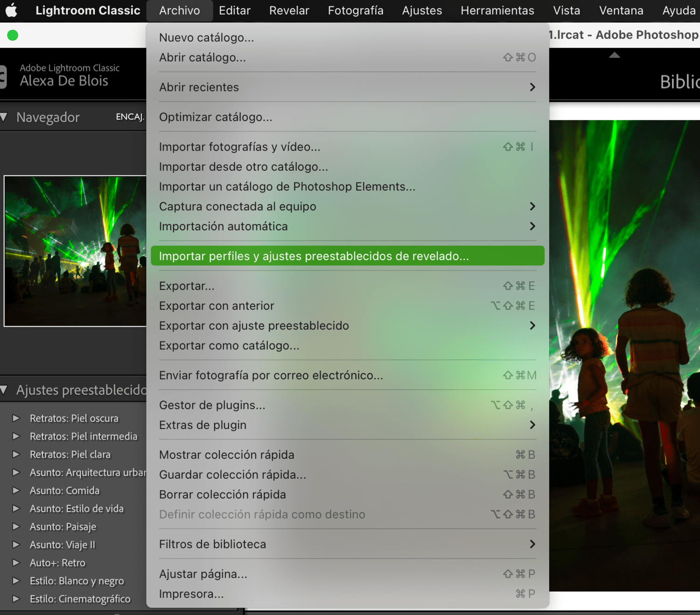Expand Asunto: Comida preset group
Image resolution: width=700 pixels, height=615 pixels.
(16, 490)
